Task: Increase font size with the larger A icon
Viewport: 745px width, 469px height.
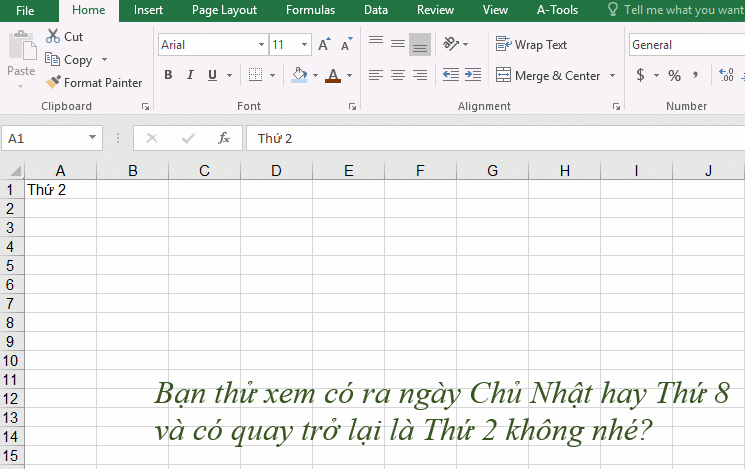Action: point(324,45)
